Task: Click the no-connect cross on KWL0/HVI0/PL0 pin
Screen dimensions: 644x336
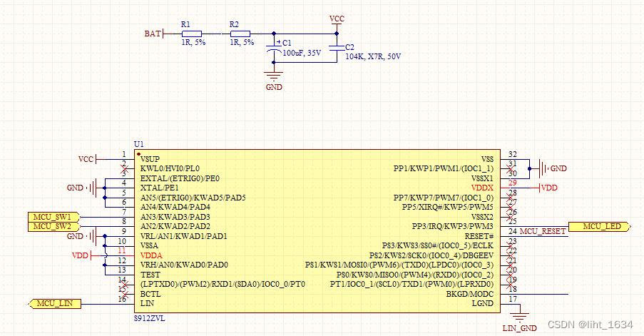Action: 125,168
